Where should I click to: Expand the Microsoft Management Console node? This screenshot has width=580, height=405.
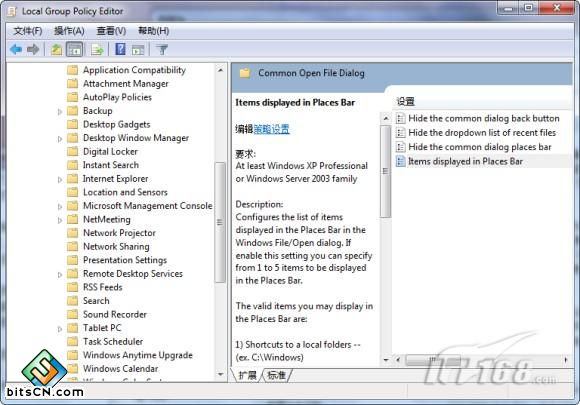[x=60, y=206]
